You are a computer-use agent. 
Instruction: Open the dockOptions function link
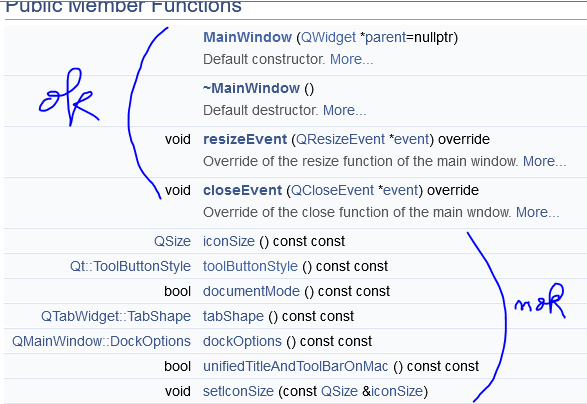coord(242,341)
